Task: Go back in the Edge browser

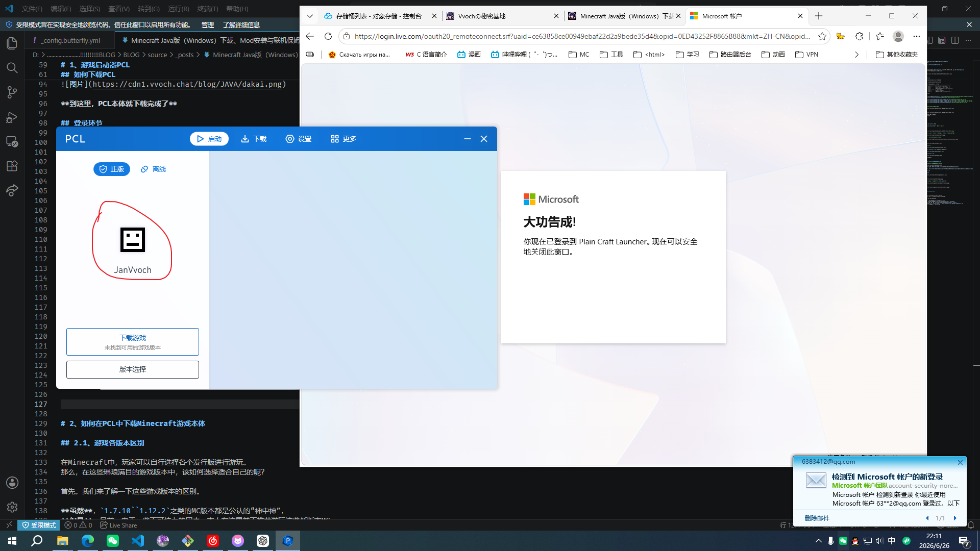Action: point(310,36)
